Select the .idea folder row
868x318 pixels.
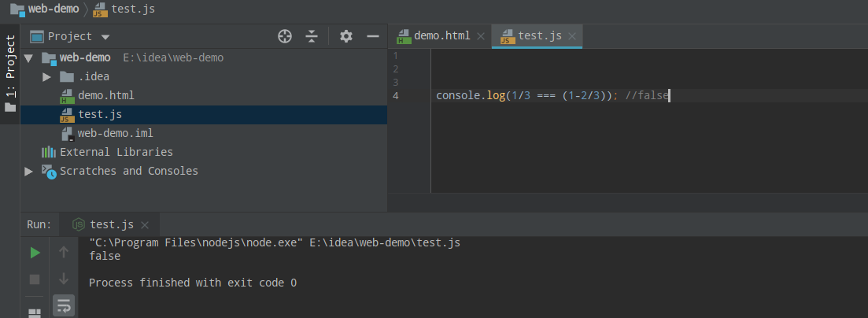204,76
